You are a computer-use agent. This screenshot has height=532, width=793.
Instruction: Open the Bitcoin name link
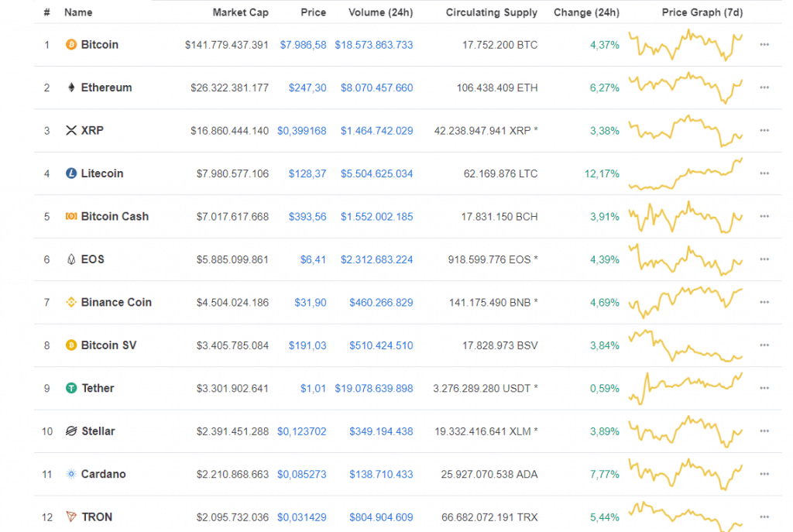[100, 44]
